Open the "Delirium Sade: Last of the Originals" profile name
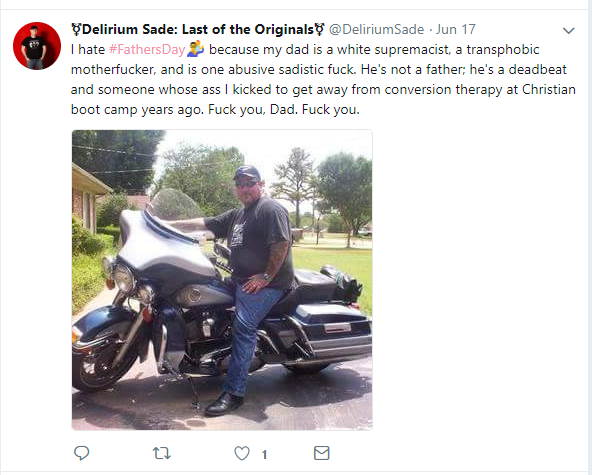The image size is (592, 475). click(198, 29)
